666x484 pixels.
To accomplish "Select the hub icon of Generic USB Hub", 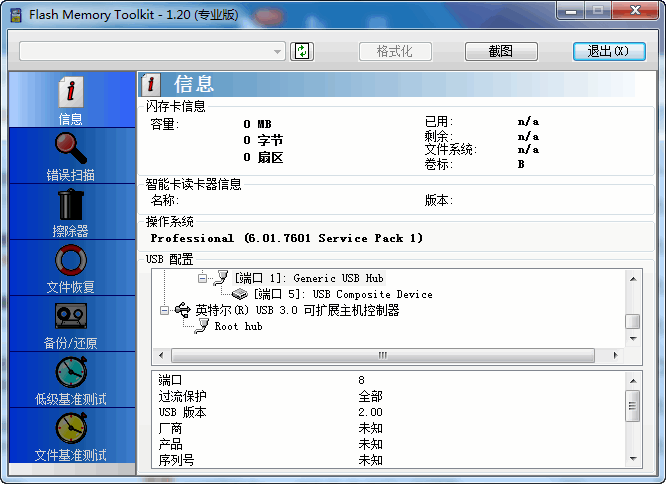I will pos(221,278).
